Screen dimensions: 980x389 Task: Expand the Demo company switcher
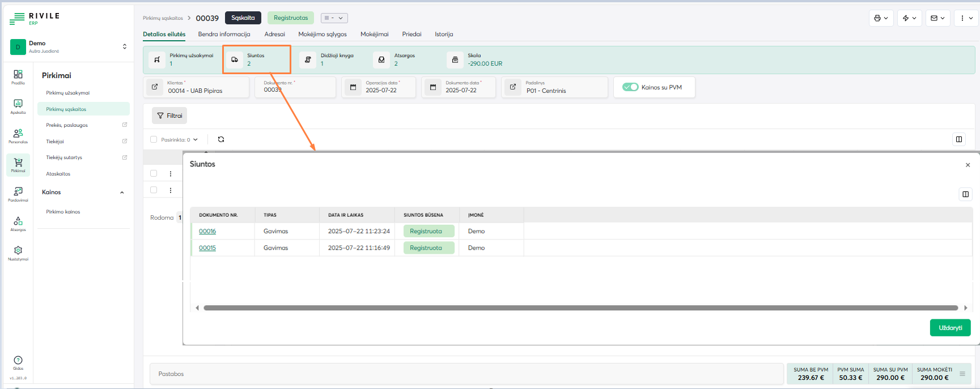pos(125,46)
